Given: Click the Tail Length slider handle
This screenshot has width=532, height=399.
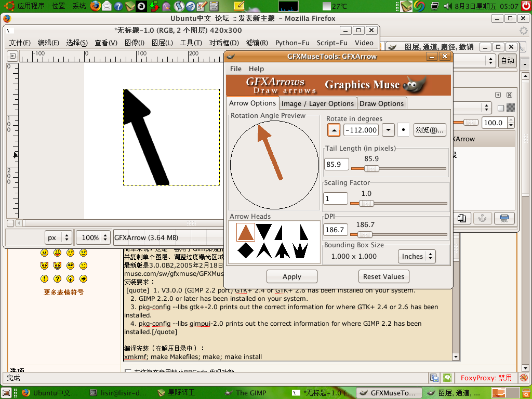Looking at the screenshot, I should [x=371, y=169].
